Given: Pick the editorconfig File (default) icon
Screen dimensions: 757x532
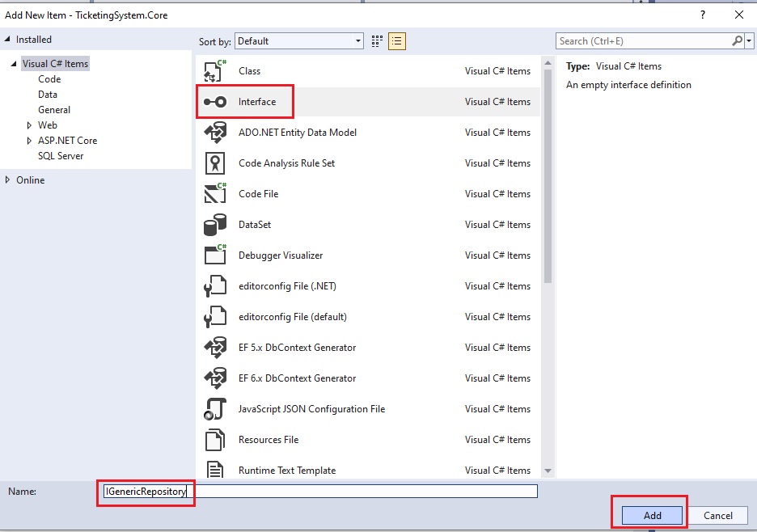Looking at the screenshot, I should (215, 317).
